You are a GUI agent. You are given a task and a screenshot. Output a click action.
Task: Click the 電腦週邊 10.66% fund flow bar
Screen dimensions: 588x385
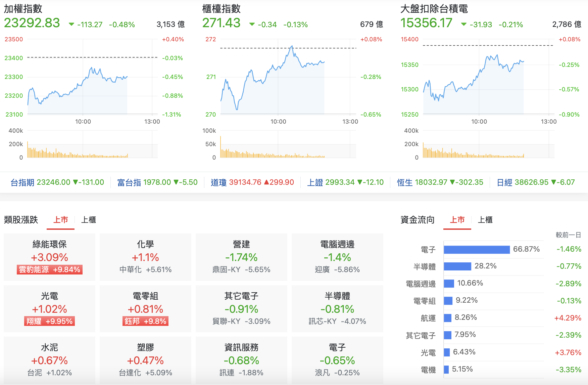coord(449,284)
